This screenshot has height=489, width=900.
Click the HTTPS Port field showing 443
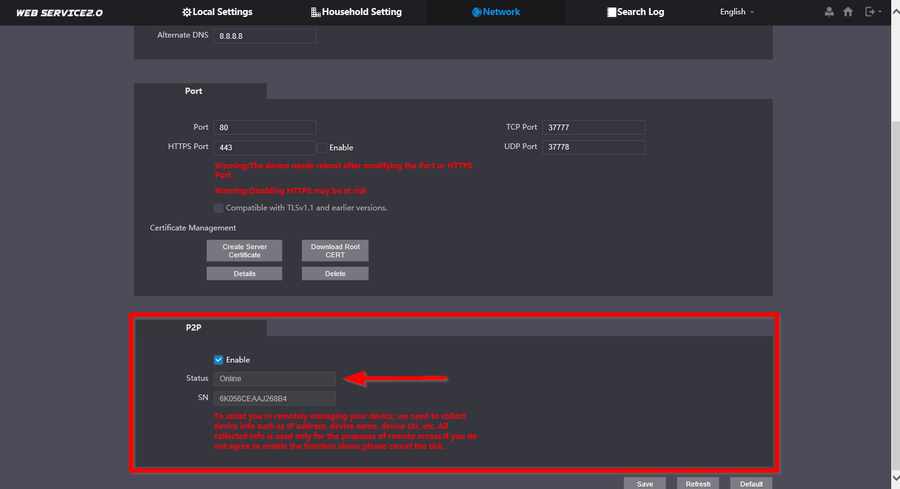click(x=265, y=148)
